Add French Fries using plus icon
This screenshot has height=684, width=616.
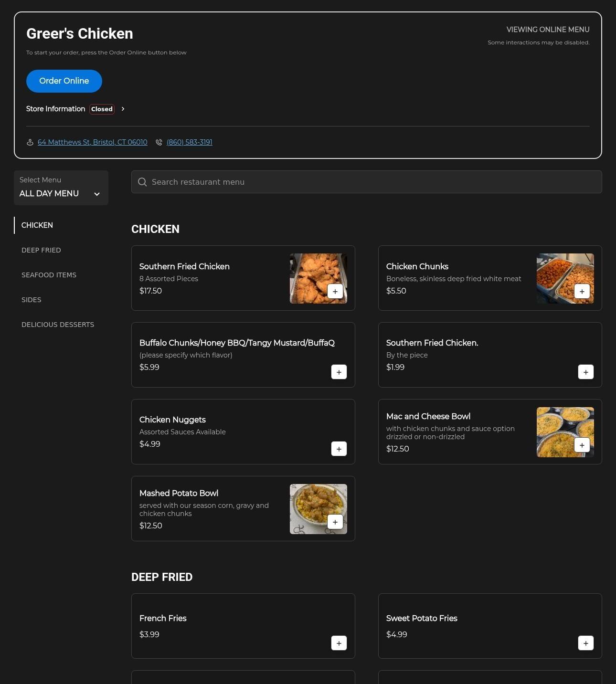(x=339, y=643)
